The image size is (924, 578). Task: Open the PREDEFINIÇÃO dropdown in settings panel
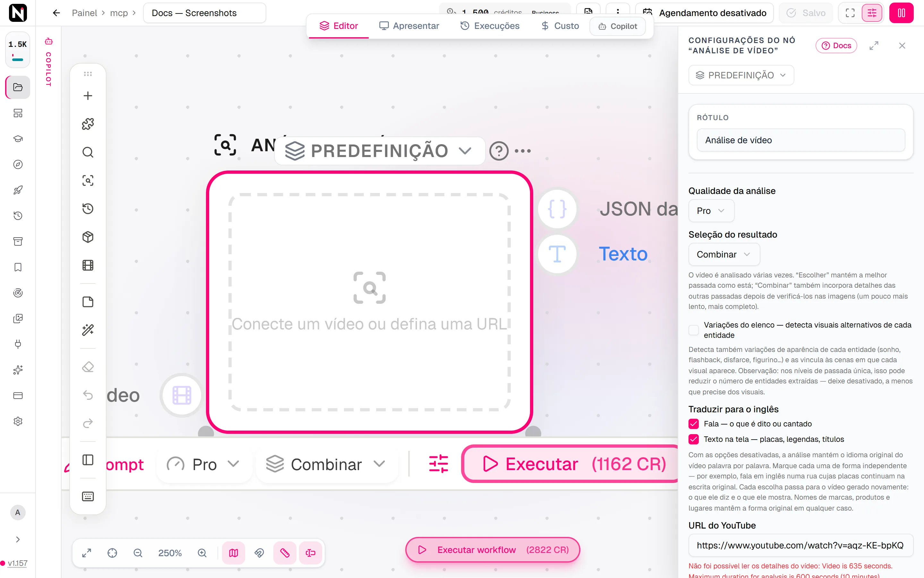741,75
